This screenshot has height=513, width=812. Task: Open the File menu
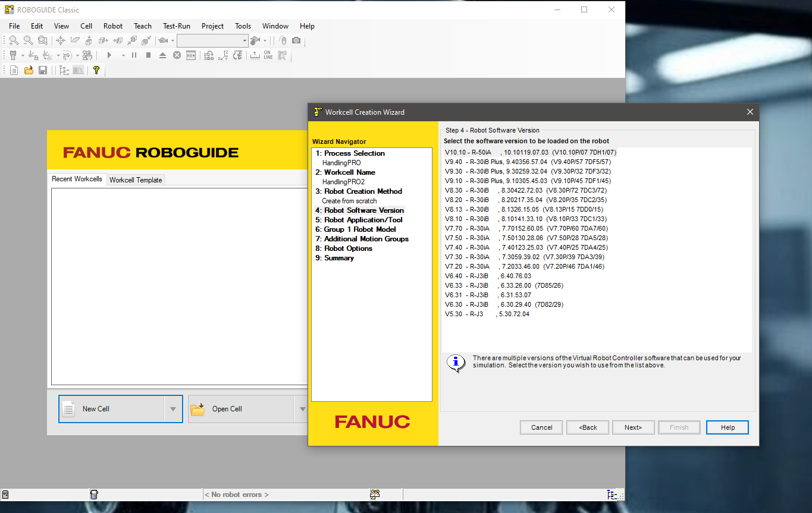click(x=14, y=26)
